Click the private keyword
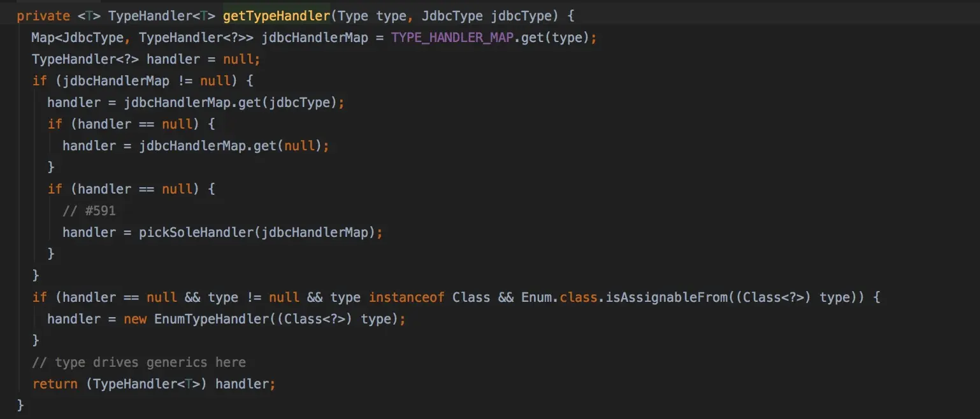 click(43, 16)
